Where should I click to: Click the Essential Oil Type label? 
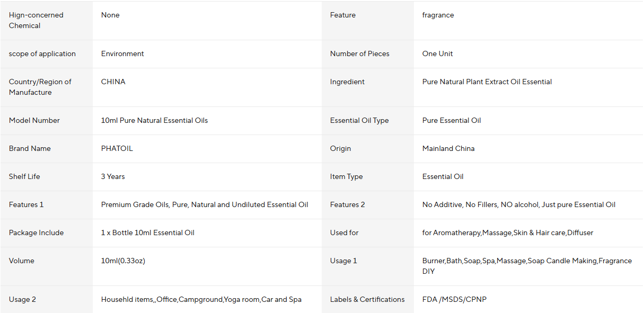coord(359,120)
